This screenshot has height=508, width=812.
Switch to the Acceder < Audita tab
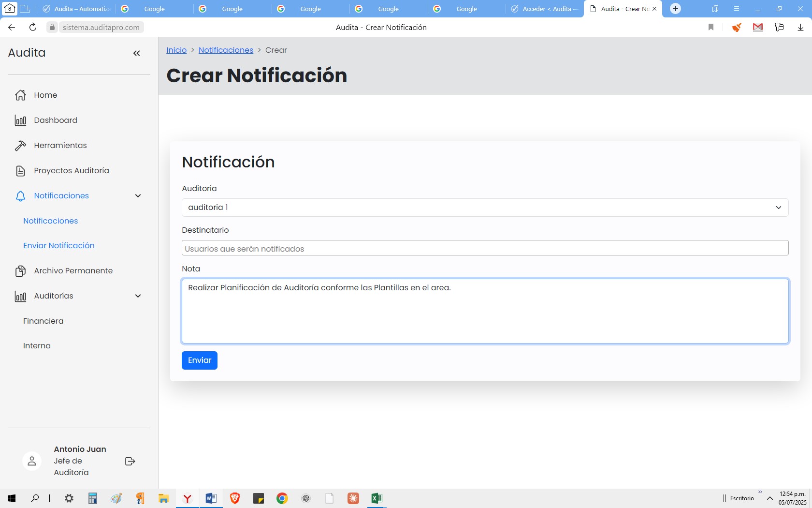pyautogui.click(x=544, y=9)
